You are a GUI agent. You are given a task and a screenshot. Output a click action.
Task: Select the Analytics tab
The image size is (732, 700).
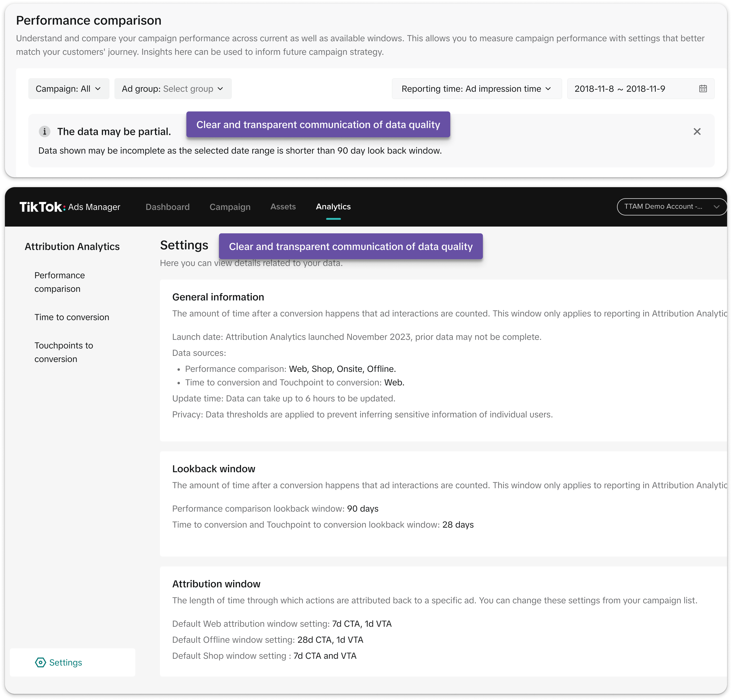(x=333, y=207)
